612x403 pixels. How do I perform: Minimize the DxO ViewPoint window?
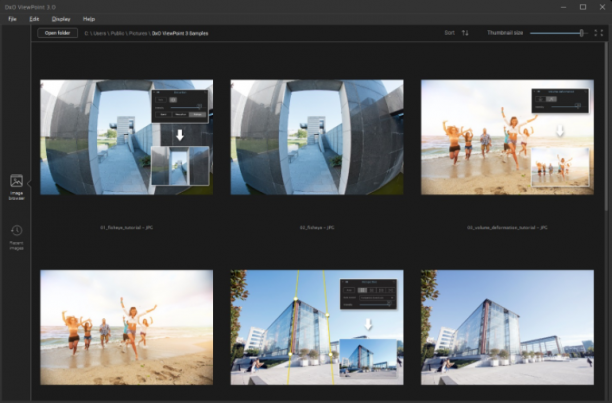click(564, 7)
